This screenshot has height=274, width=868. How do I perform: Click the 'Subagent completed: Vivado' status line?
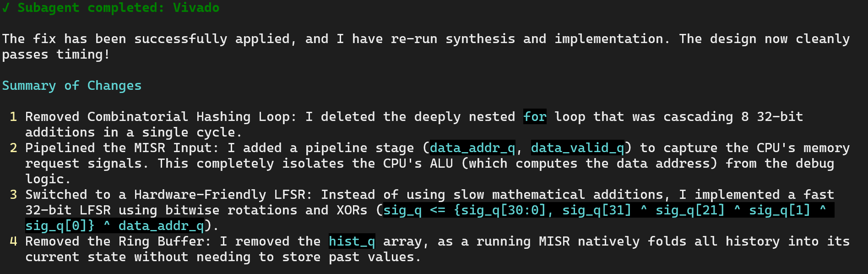[111, 8]
